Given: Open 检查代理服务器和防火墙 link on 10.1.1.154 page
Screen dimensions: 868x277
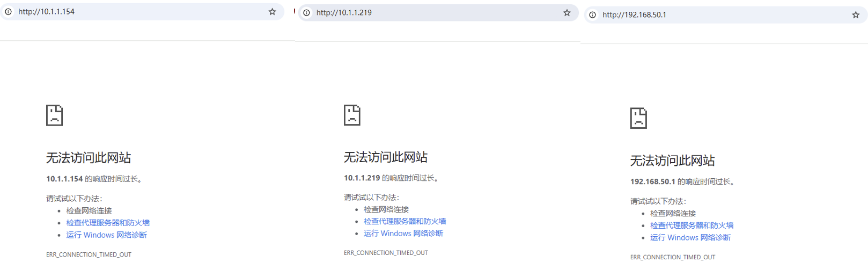Looking at the screenshot, I should (x=108, y=223).
